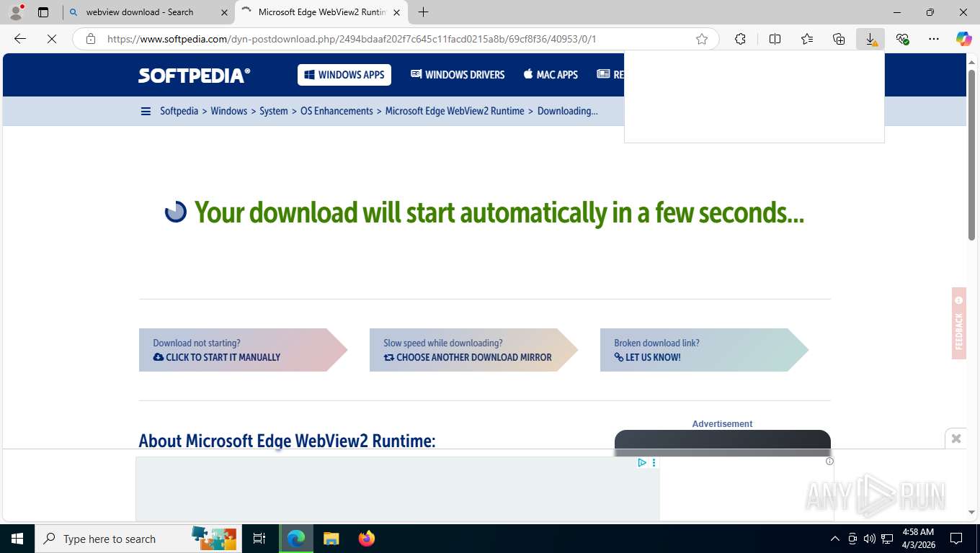Viewport: 980px width, 553px height.
Task: Open the AdChoices triangle icon
Action: [x=641, y=462]
